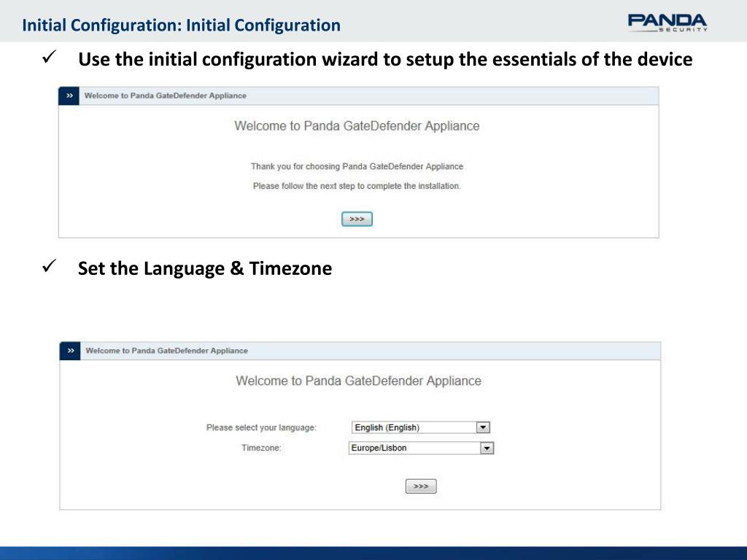The height and width of the screenshot is (560, 747).
Task: Click the 'Timezone:' label
Action: pyautogui.click(x=261, y=448)
